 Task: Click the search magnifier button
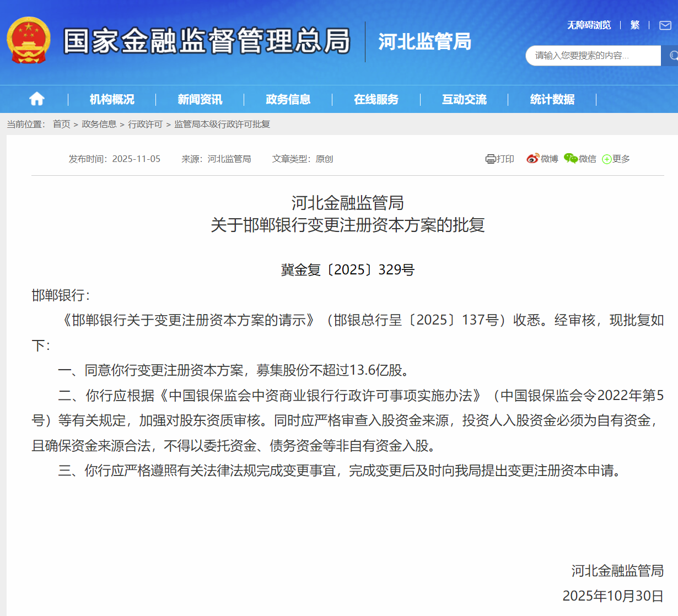coord(671,56)
